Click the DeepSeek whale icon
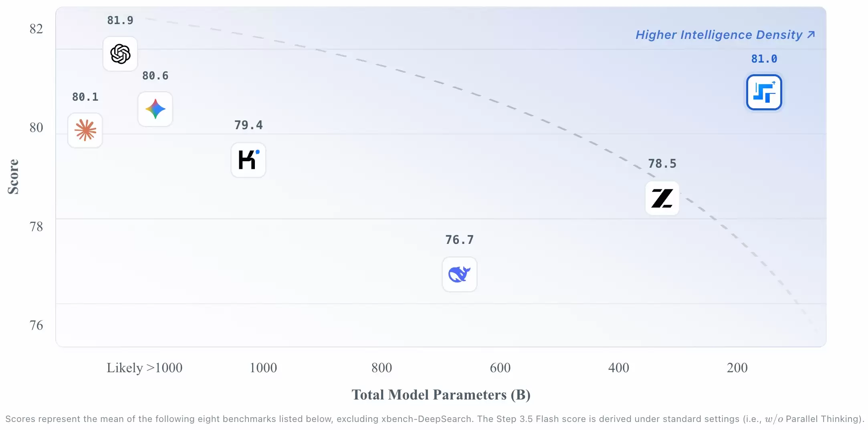 [460, 274]
